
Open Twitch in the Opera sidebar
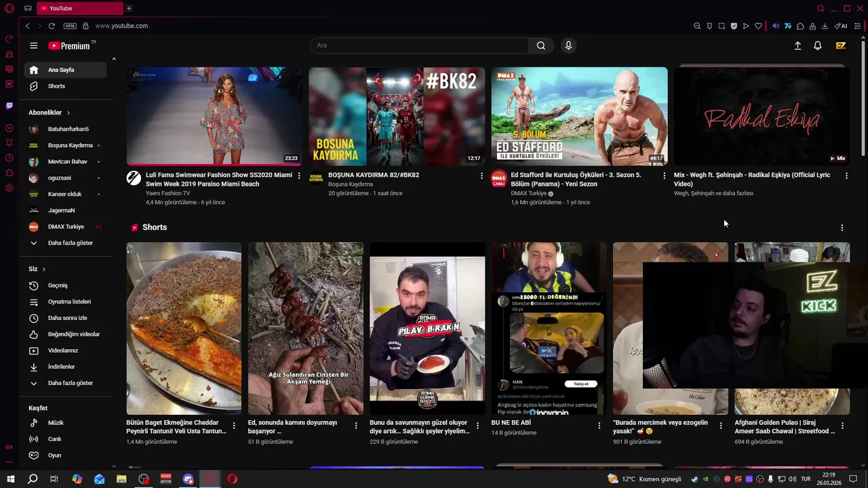click(x=9, y=106)
